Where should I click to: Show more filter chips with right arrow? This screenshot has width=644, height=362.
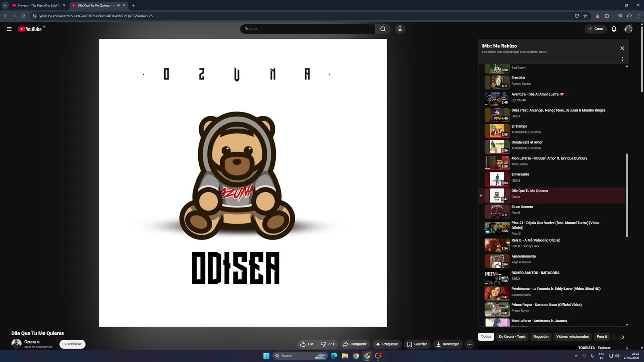(623, 337)
